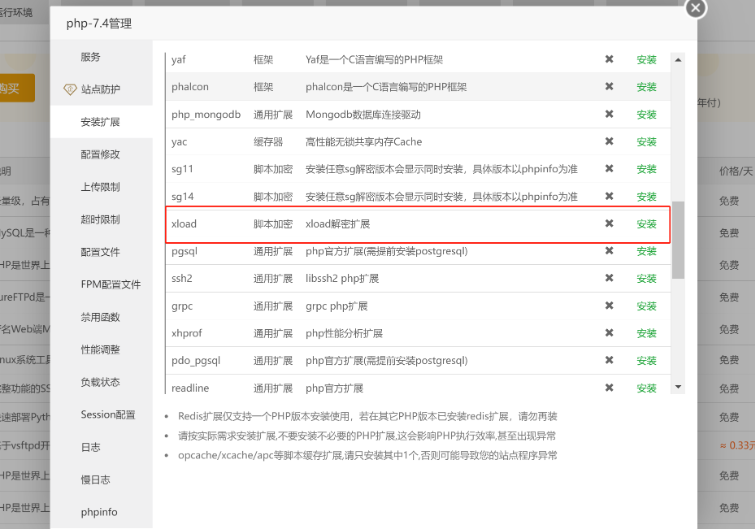The image size is (755, 529).
Task: Click the X status icon for readline
Action: coord(609,387)
